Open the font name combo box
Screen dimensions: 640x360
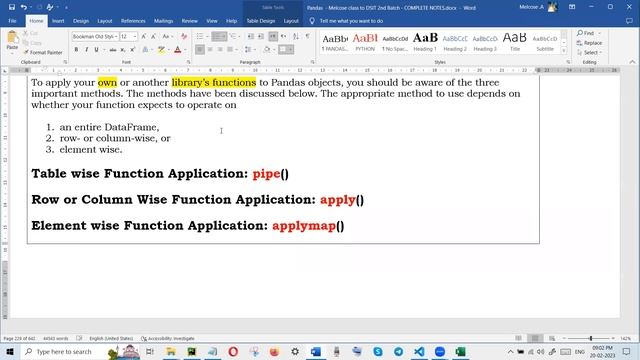click(95, 36)
